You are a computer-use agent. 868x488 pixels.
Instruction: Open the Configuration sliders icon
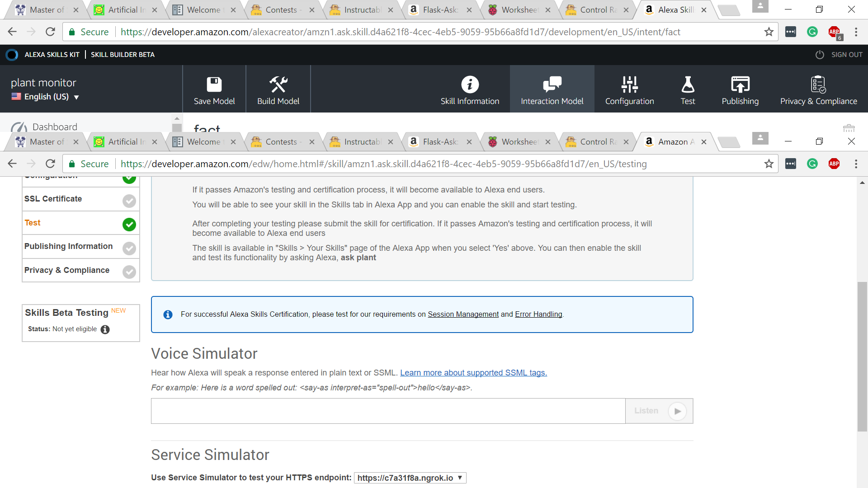[x=629, y=84]
